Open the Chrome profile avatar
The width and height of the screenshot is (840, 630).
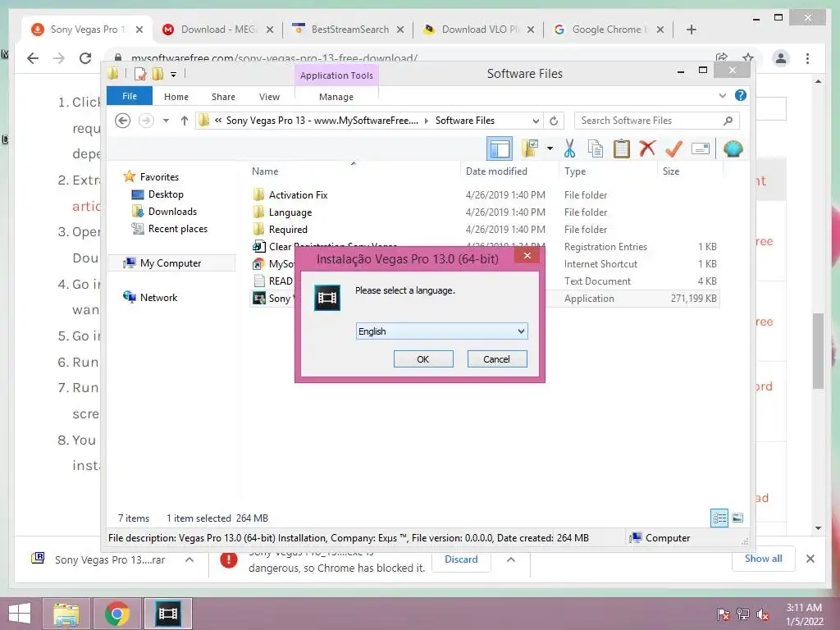tap(781, 58)
